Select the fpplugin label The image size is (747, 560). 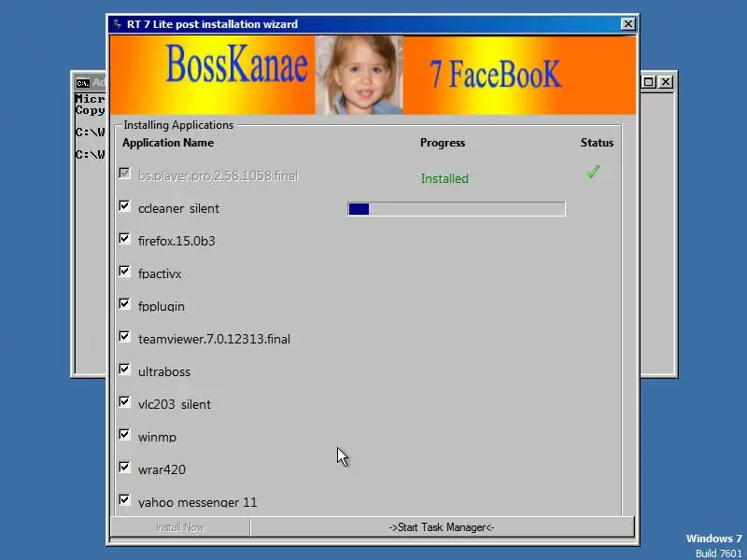pyautogui.click(x=161, y=306)
